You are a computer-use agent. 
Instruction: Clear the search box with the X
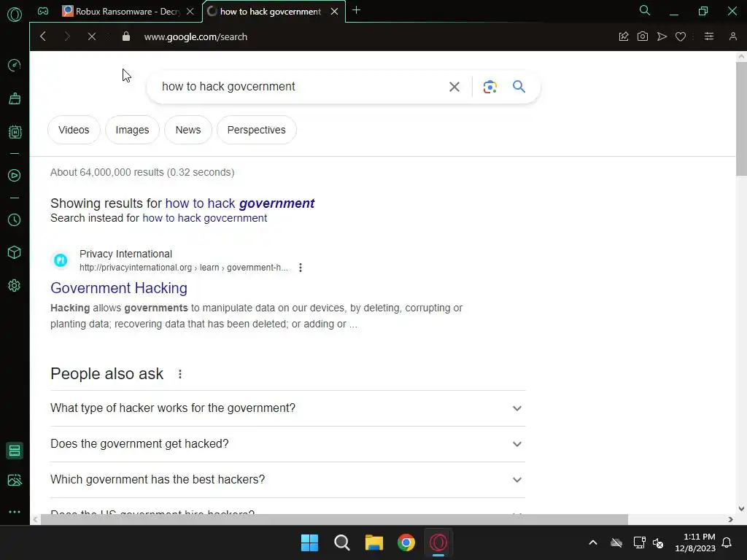pyautogui.click(x=454, y=87)
